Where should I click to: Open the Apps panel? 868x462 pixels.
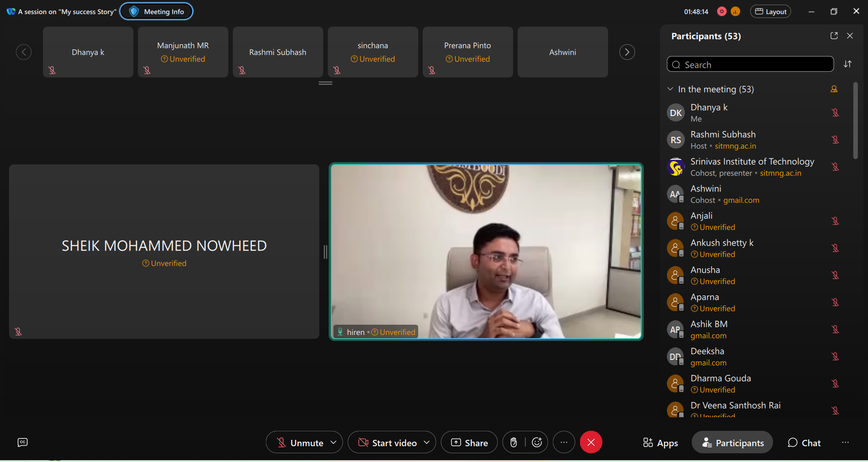(x=660, y=443)
